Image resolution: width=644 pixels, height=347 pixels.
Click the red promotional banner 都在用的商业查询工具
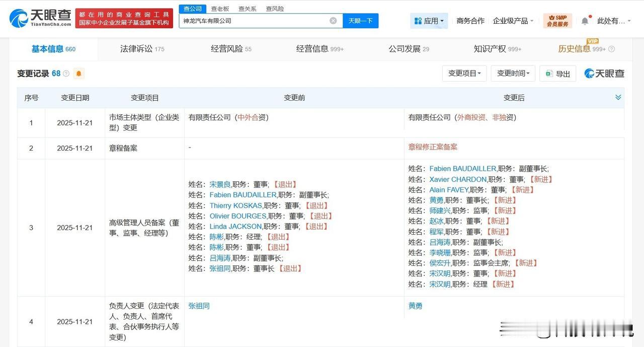pos(124,18)
